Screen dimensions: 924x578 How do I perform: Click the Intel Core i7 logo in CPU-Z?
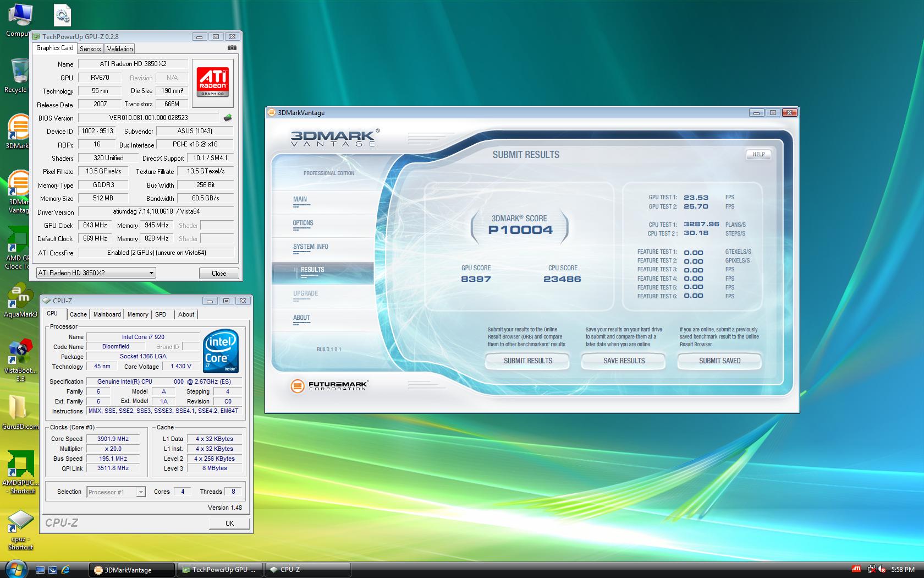(x=221, y=351)
